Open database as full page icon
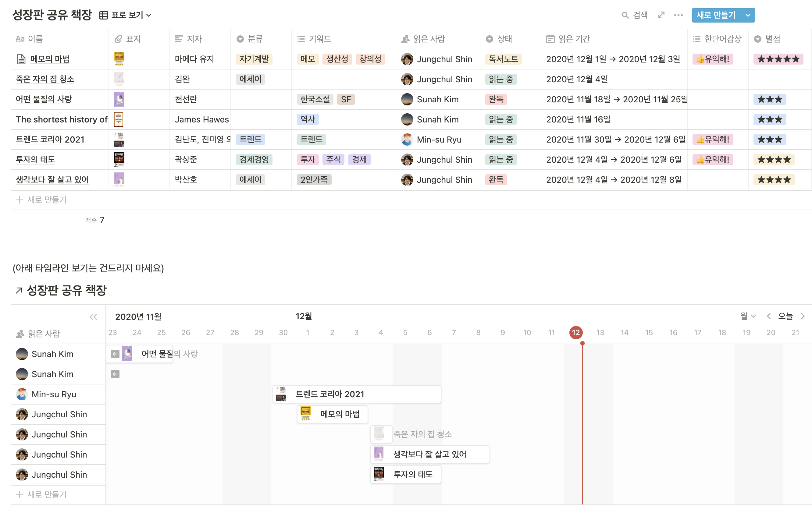 pos(661,15)
